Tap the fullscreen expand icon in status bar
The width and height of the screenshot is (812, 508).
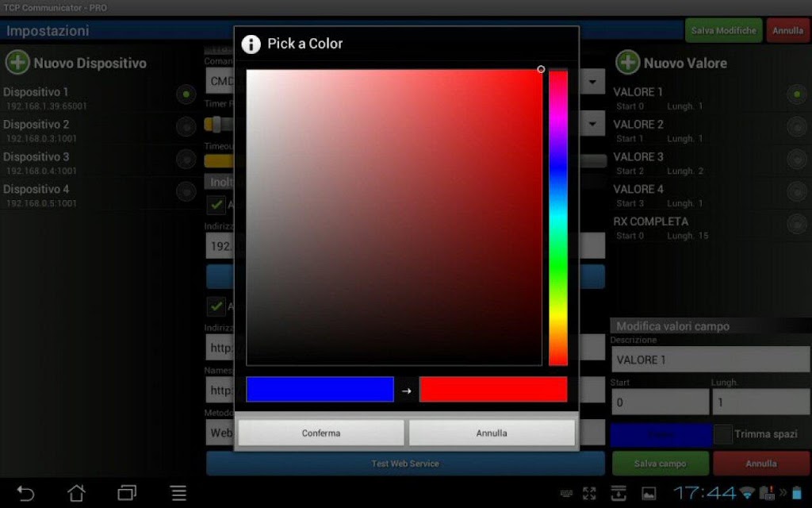click(589, 493)
